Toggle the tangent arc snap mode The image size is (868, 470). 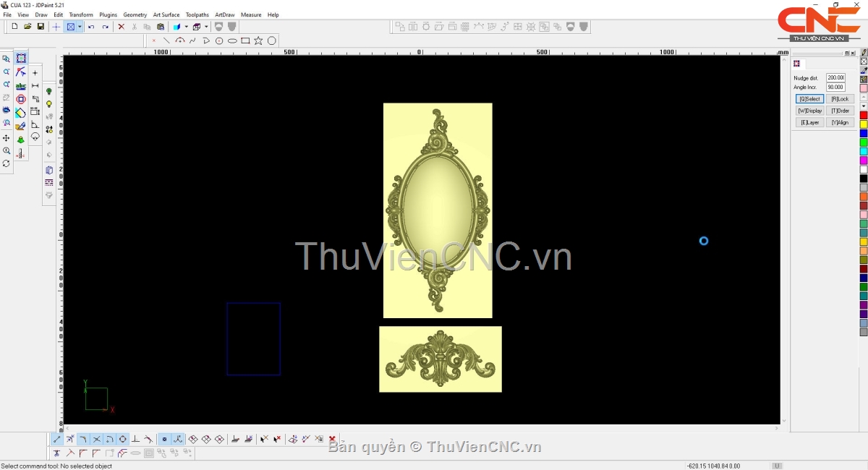point(109,439)
